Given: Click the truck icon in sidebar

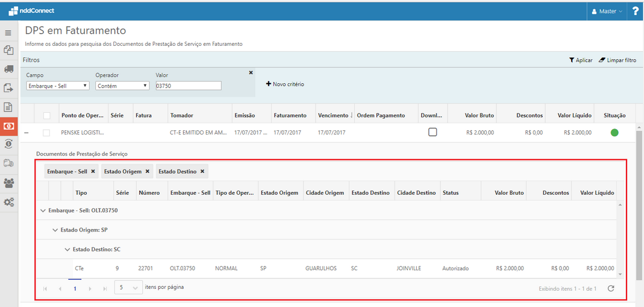Looking at the screenshot, I should coord(8,69).
